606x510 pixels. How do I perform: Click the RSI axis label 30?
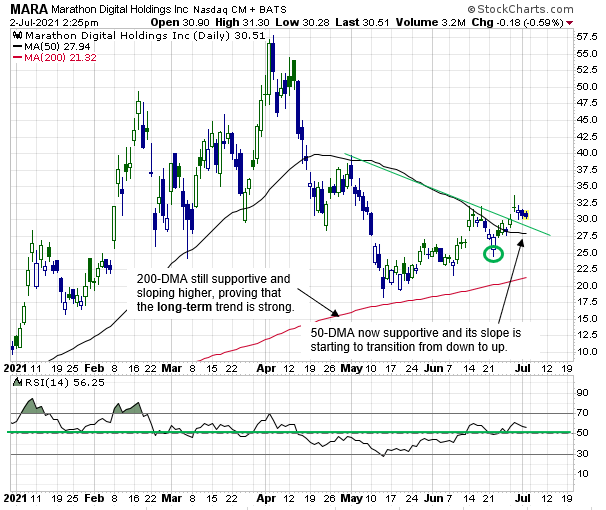point(582,454)
